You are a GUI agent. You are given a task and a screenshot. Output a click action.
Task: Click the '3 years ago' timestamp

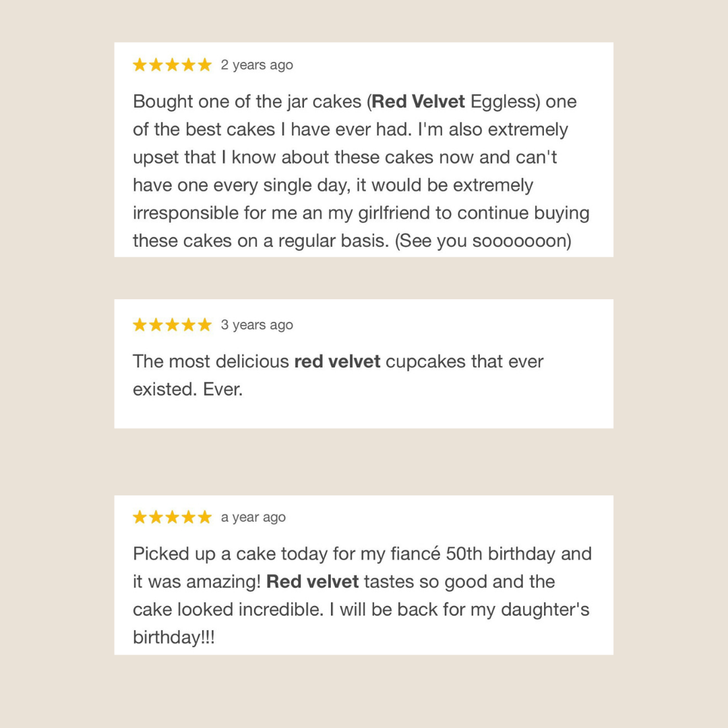(257, 325)
